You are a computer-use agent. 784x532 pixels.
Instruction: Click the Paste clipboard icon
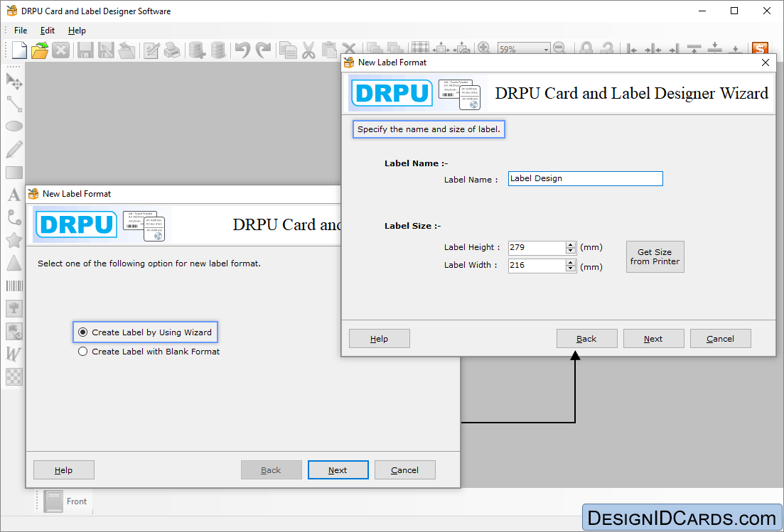tap(329, 50)
